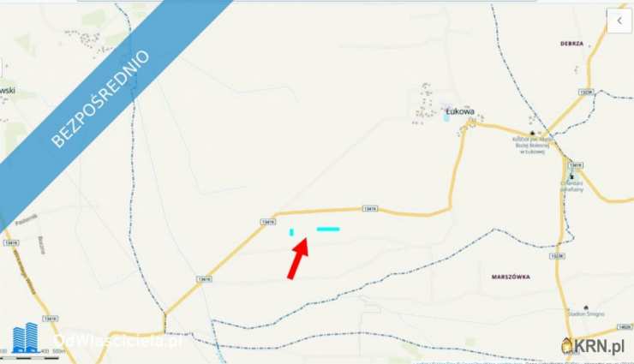
Task: Click the MARSZÓWKA locality label
Action: [x=511, y=277]
